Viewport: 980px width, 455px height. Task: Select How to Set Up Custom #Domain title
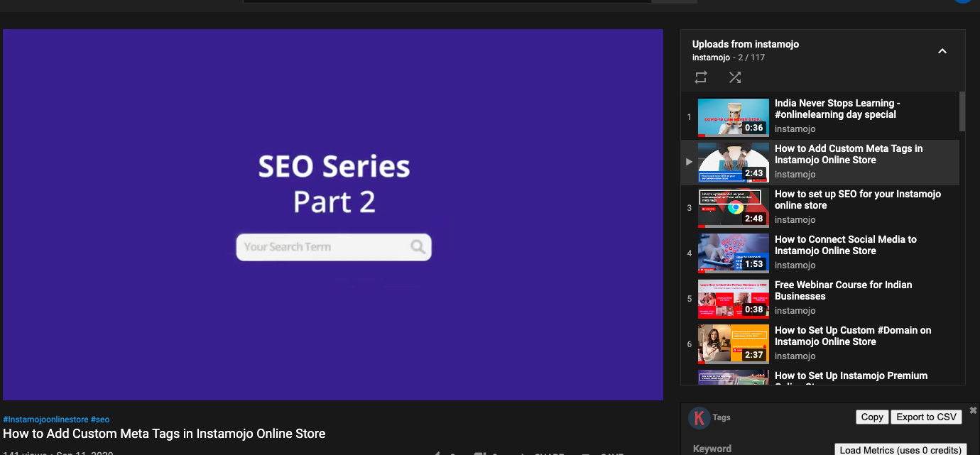(x=852, y=336)
